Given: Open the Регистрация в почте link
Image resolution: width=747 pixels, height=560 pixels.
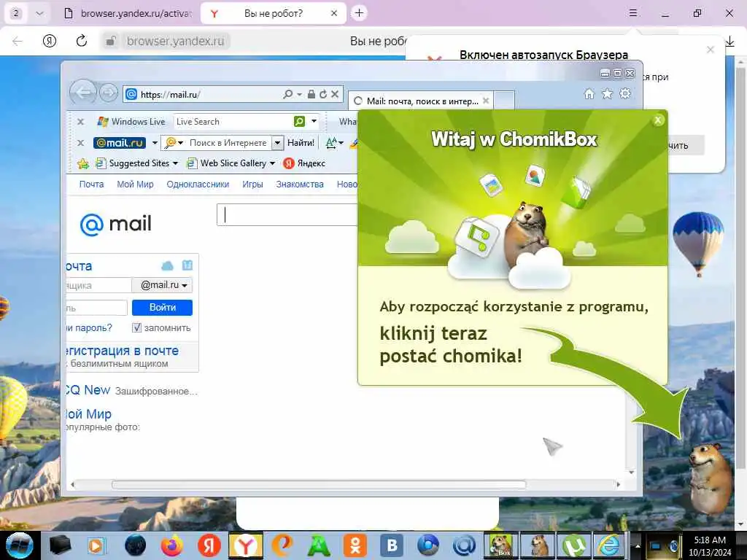Looking at the screenshot, I should [x=123, y=351].
